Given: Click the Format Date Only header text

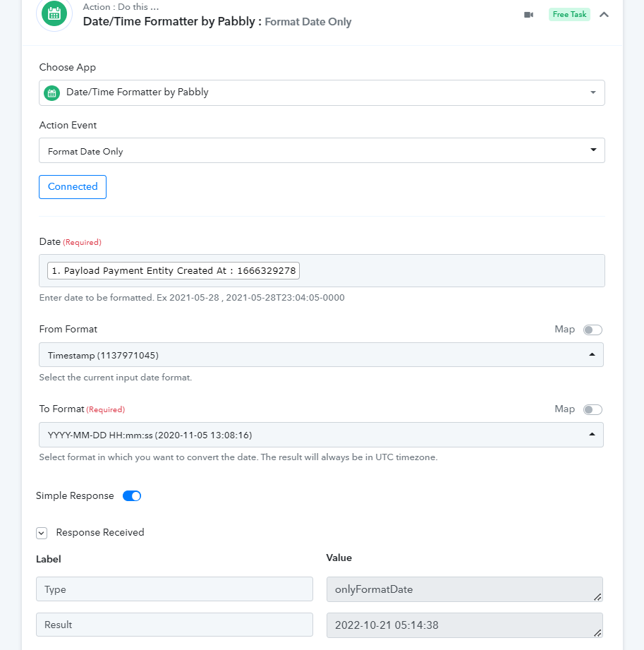Looking at the screenshot, I should 308,22.
